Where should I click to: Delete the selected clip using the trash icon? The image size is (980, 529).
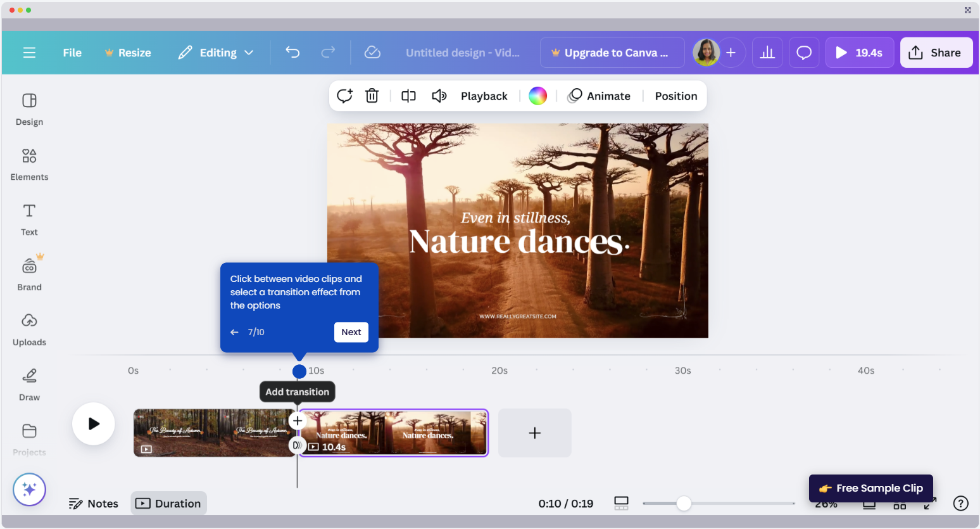[372, 96]
